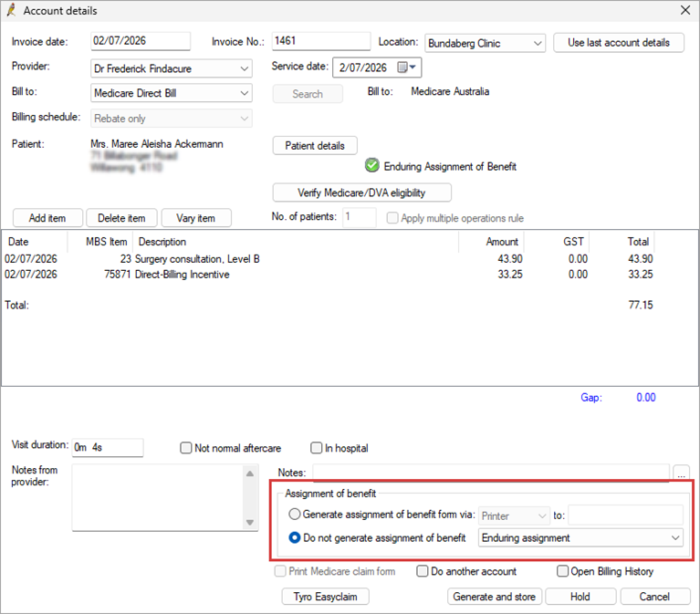Click the MBS item number 75871
The image size is (700, 614).
(117, 275)
